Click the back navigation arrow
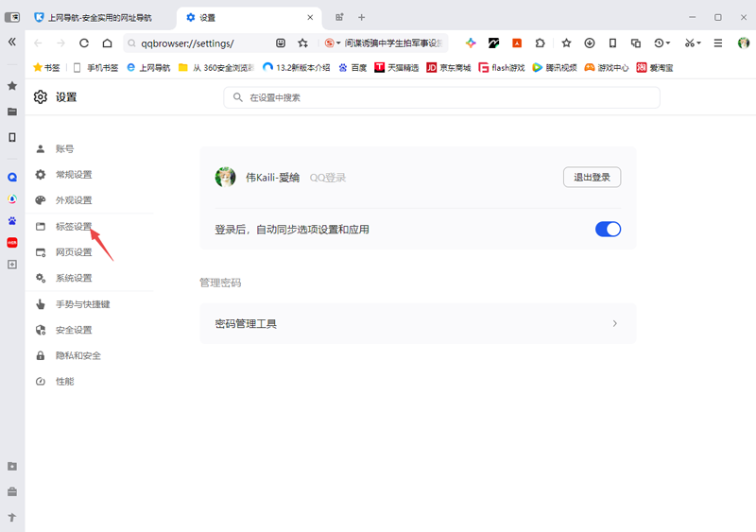Image resolution: width=756 pixels, height=532 pixels. (x=38, y=43)
